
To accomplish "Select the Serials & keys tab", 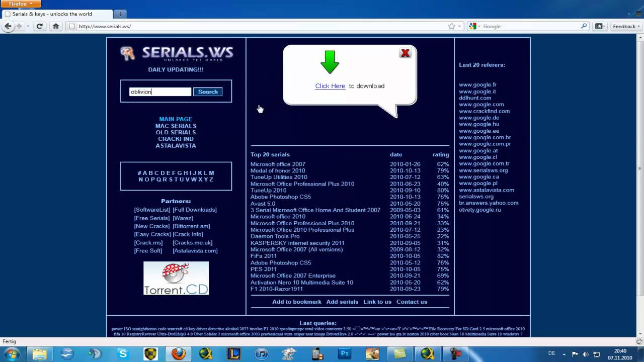I will point(56,14).
